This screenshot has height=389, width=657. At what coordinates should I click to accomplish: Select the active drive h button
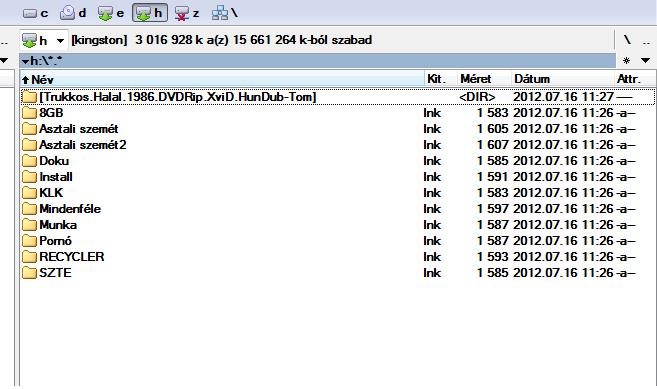[x=150, y=13]
